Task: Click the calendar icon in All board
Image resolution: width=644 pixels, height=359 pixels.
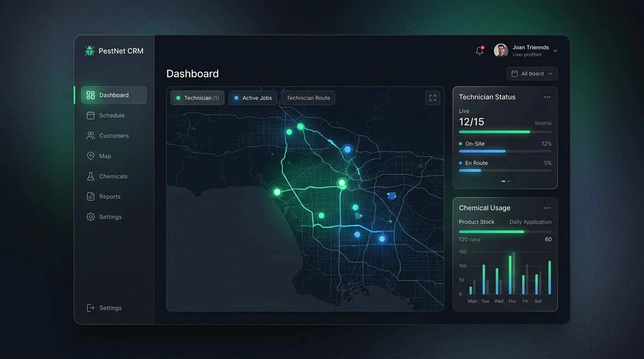Action: coord(514,74)
